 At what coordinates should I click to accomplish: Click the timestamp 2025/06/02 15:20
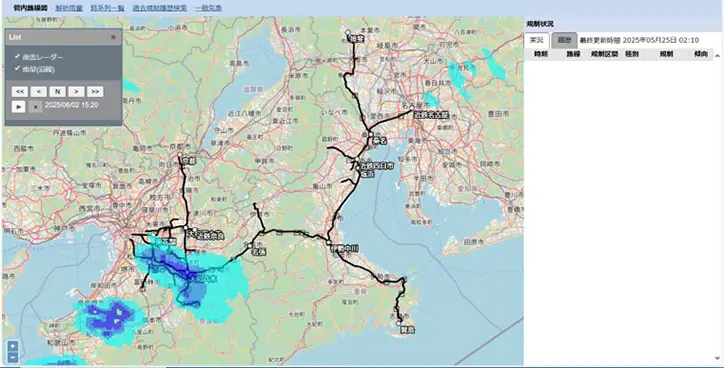[x=71, y=105]
